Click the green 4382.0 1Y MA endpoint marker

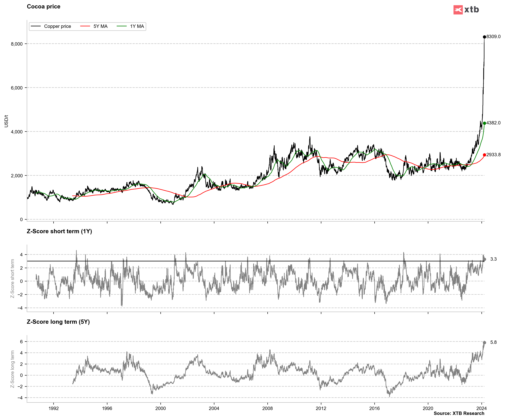click(x=484, y=123)
